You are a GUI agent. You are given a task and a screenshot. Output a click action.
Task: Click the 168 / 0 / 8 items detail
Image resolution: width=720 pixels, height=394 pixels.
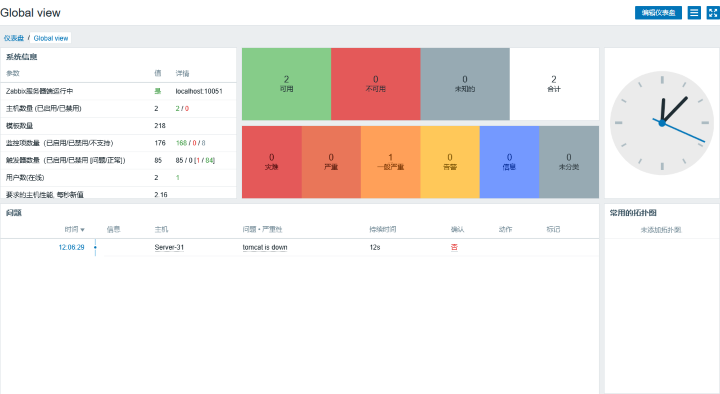(x=191, y=143)
